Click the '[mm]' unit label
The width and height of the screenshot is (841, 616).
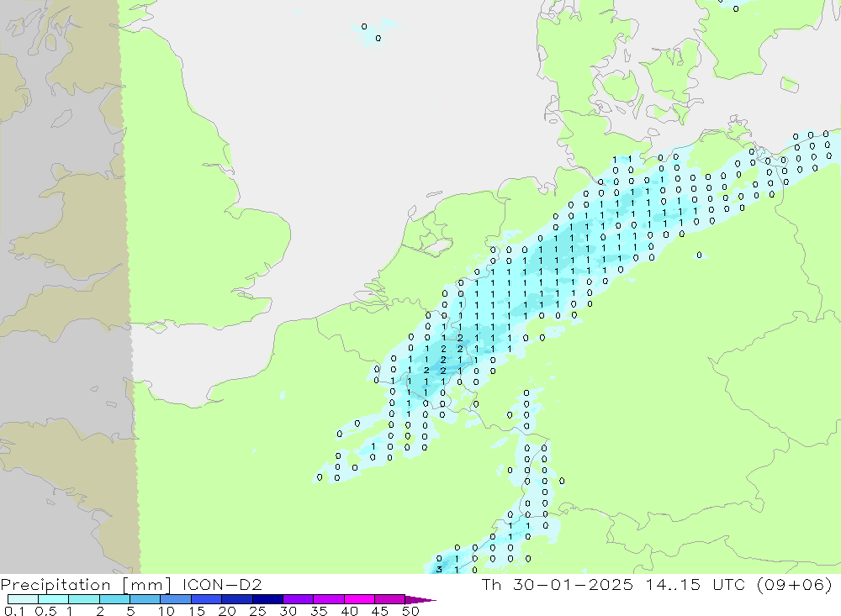pos(147,584)
